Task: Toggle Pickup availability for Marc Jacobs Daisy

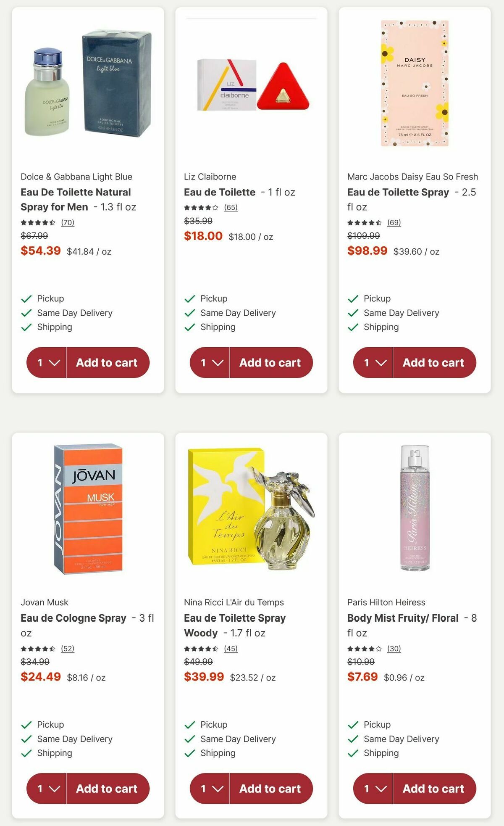Action: [x=352, y=298]
